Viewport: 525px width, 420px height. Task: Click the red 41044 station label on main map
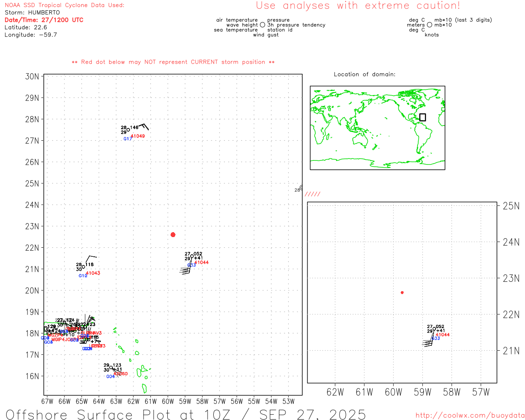201,262
